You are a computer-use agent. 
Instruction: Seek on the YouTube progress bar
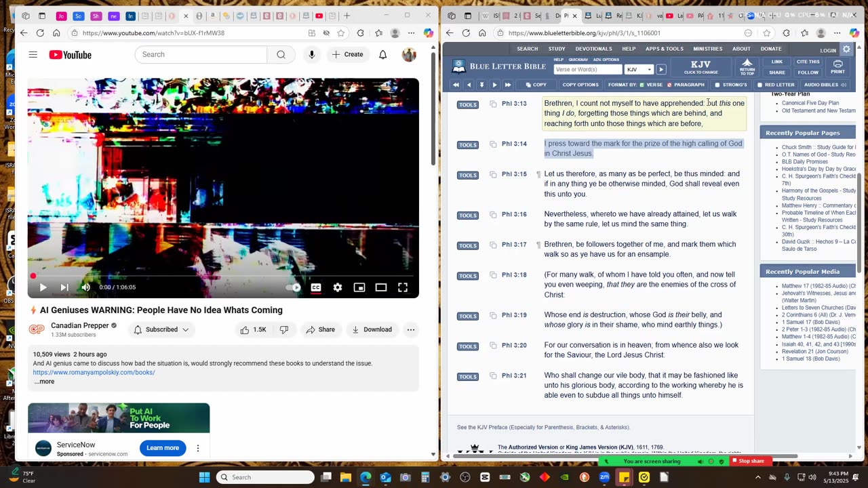click(223, 276)
